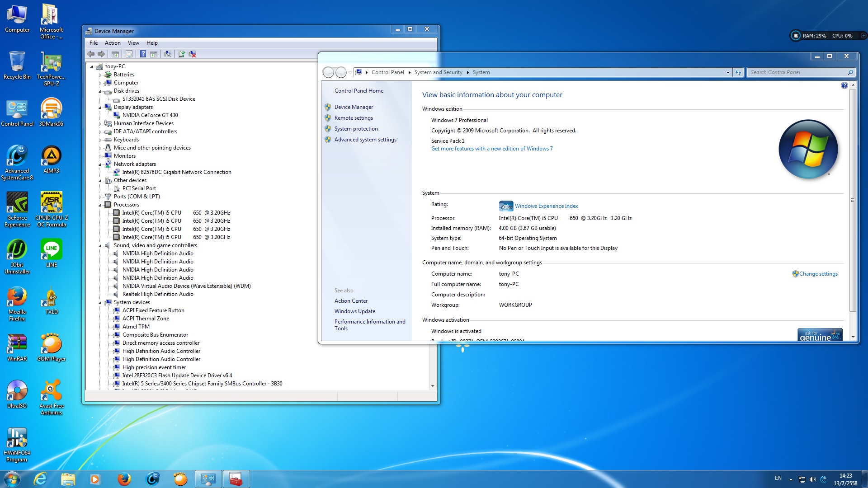Open Internet Explorer from the taskbar
This screenshot has width=868, height=488.
point(41,479)
